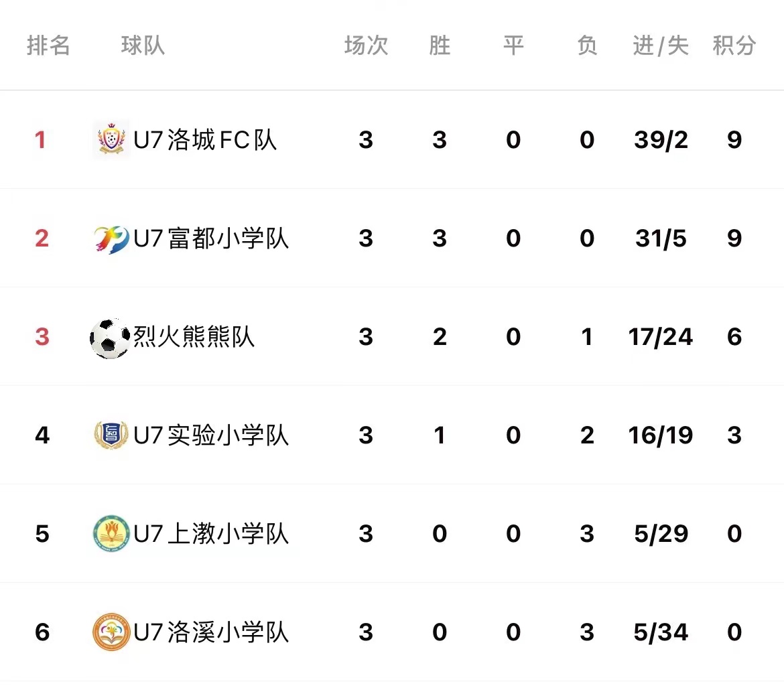Image resolution: width=784 pixels, height=700 pixels.
Task: Click the U7洛溪小学队 orange round emblem
Action: [111, 632]
